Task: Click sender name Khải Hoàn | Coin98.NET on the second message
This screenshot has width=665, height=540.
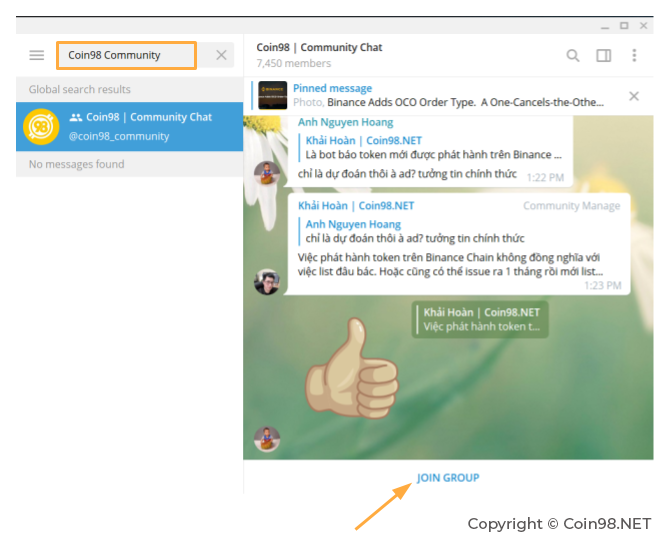Action: 356,206
